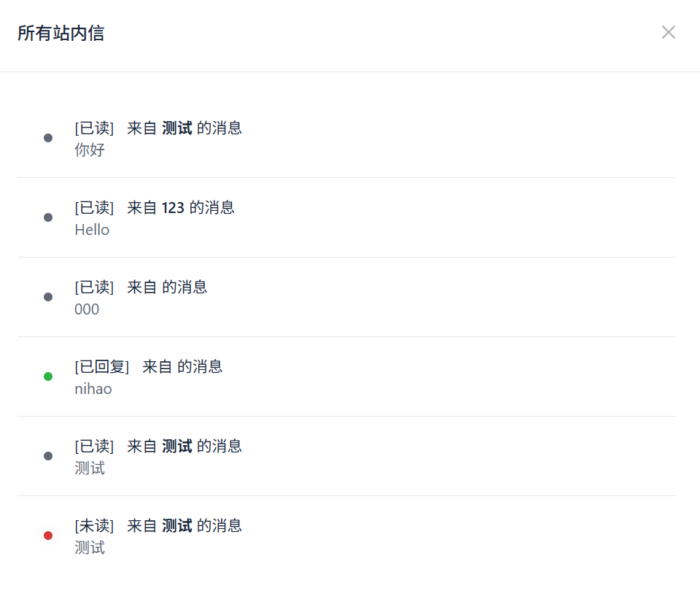
Task: Click bold sender 测试 in unread message
Action: coord(176,526)
